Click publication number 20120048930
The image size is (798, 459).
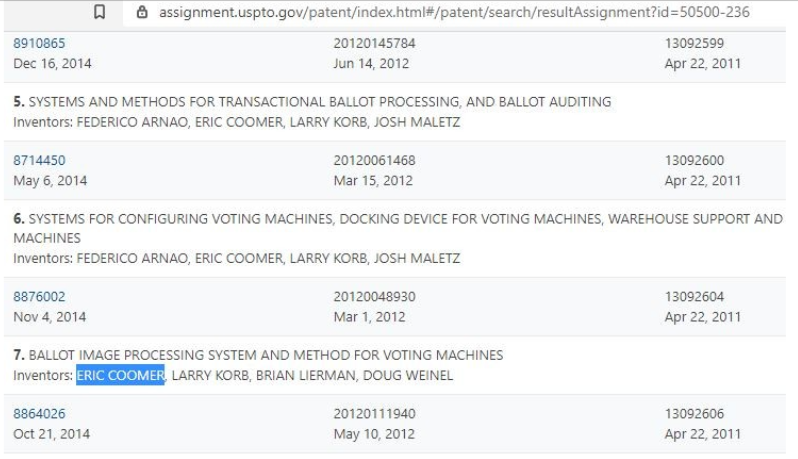point(374,296)
